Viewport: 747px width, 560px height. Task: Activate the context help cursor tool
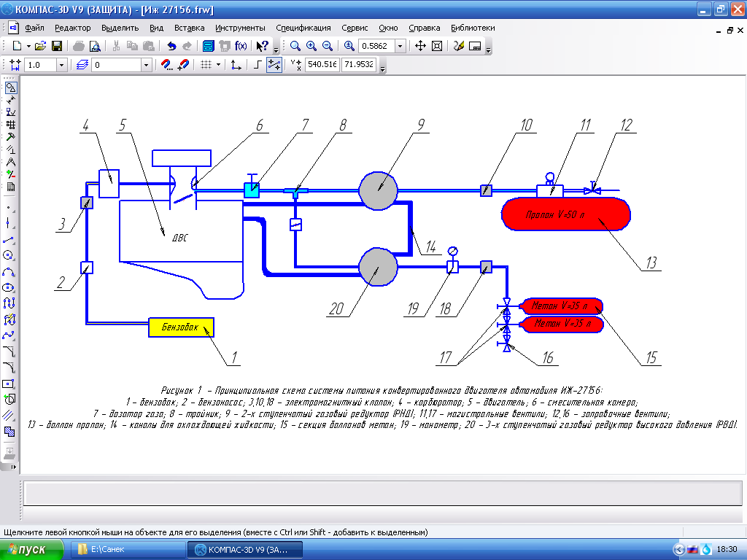point(262,46)
